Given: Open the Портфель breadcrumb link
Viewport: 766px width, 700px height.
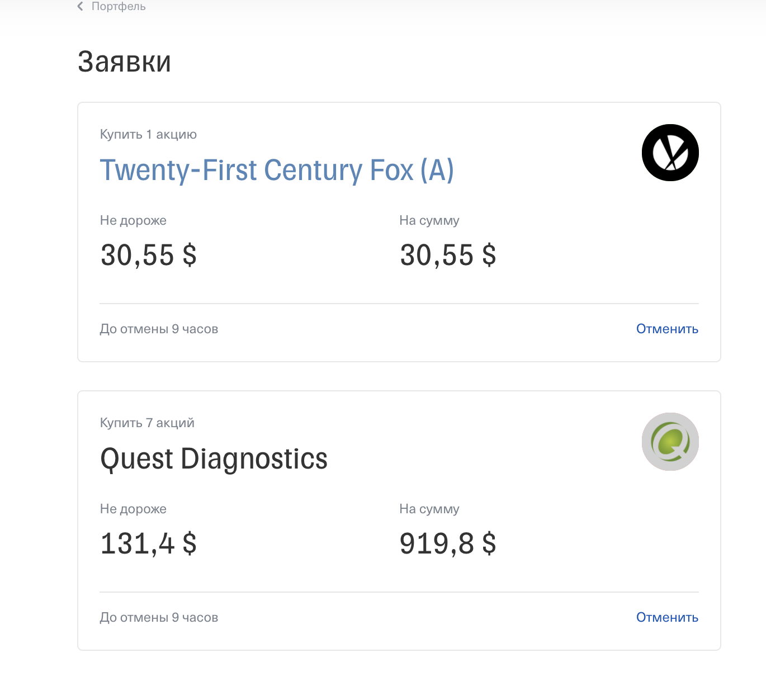Looking at the screenshot, I should coord(119,7).
